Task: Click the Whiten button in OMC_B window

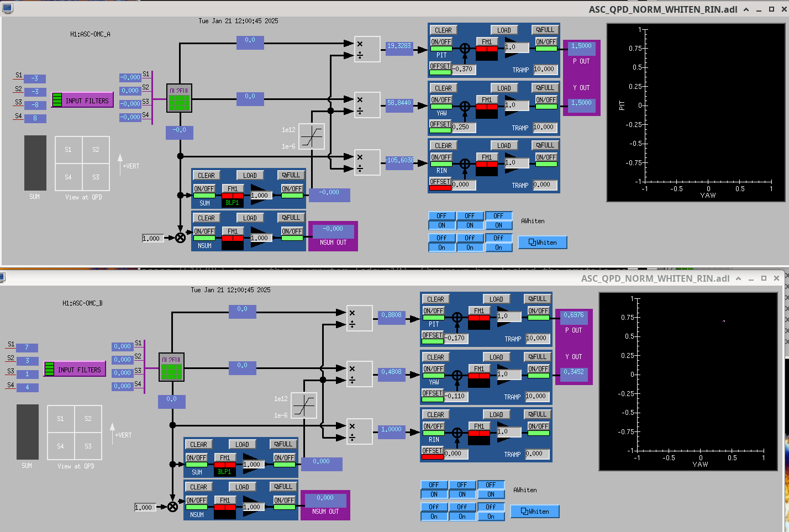Action: coord(535,511)
